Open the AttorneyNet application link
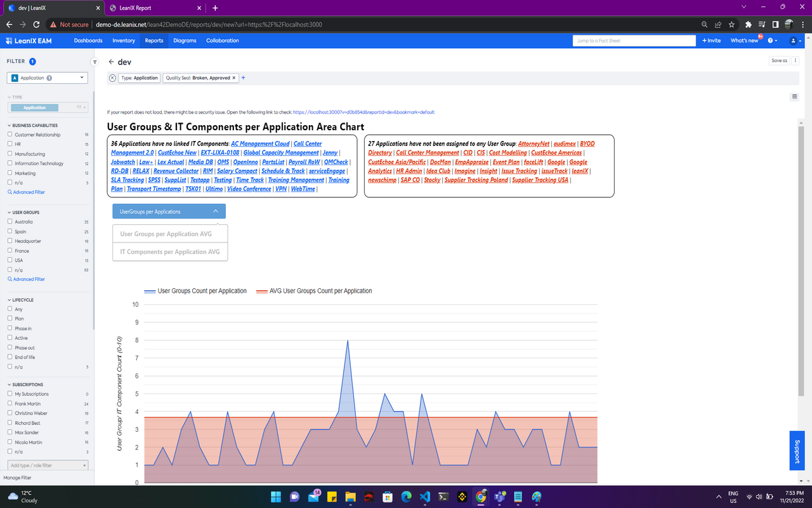 tap(534, 144)
